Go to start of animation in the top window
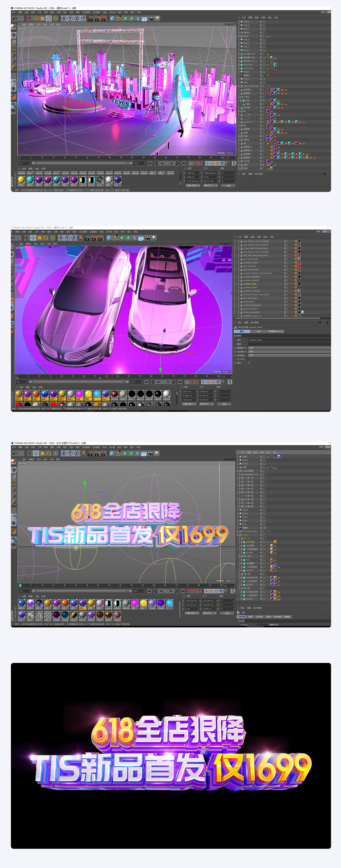This screenshot has height=868, width=341. (150, 163)
